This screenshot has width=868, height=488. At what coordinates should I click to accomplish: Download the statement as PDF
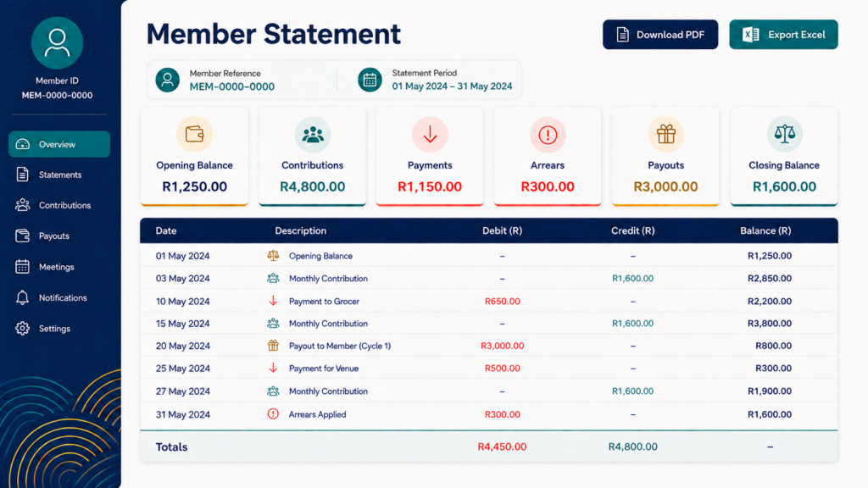(x=660, y=35)
